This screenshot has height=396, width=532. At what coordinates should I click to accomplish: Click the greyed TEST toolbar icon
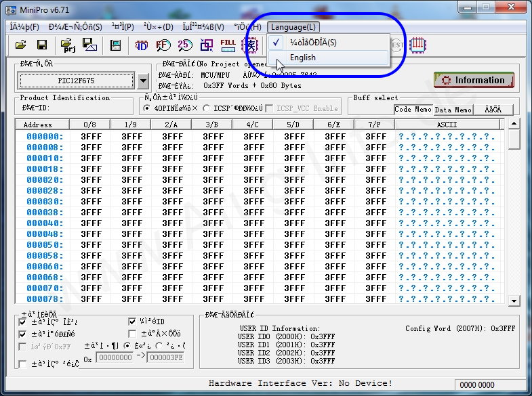point(397,45)
